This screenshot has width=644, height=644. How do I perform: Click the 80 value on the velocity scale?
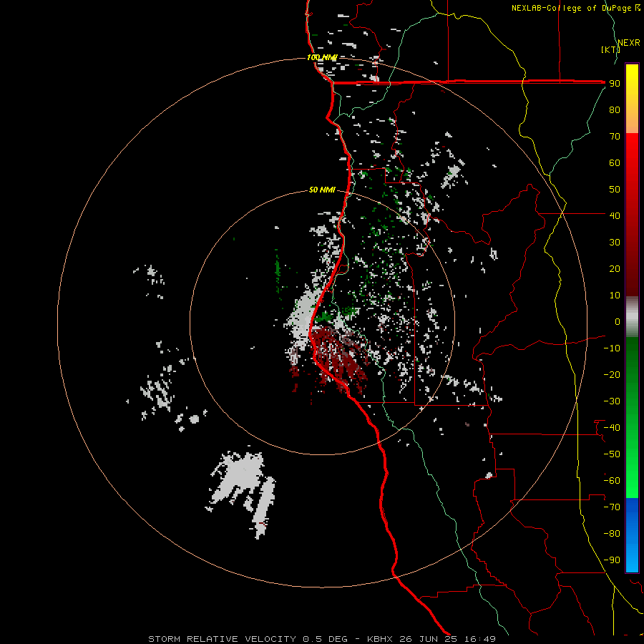[615, 109]
